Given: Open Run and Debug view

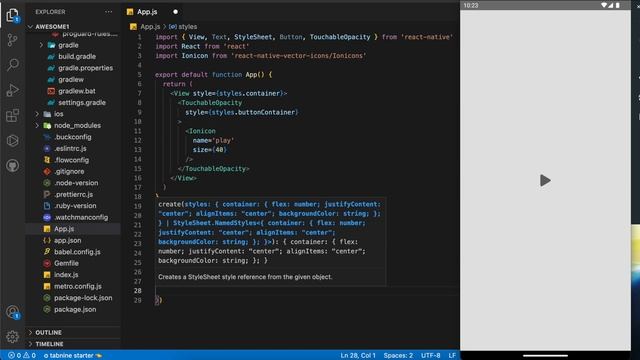Looking at the screenshot, I should (x=12, y=90).
